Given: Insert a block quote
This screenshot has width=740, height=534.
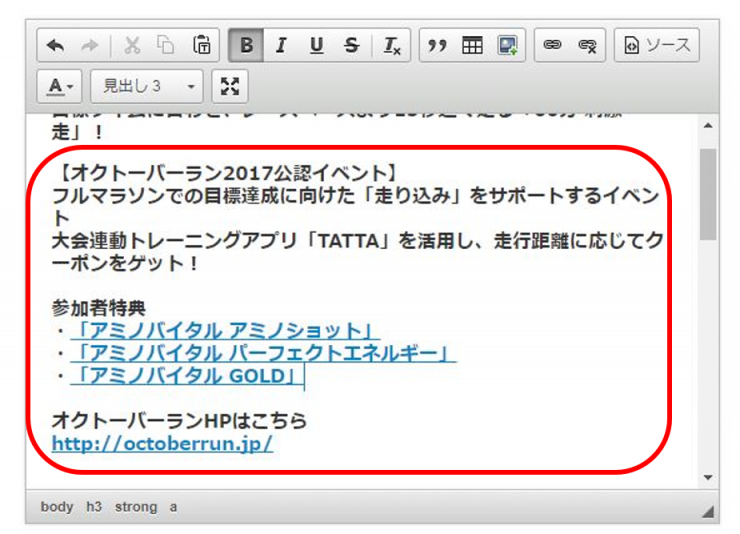Looking at the screenshot, I should (437, 46).
